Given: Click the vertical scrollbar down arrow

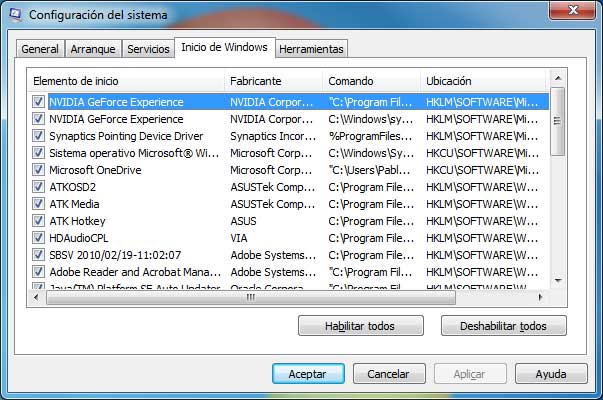Looking at the screenshot, I should pos(558,280).
